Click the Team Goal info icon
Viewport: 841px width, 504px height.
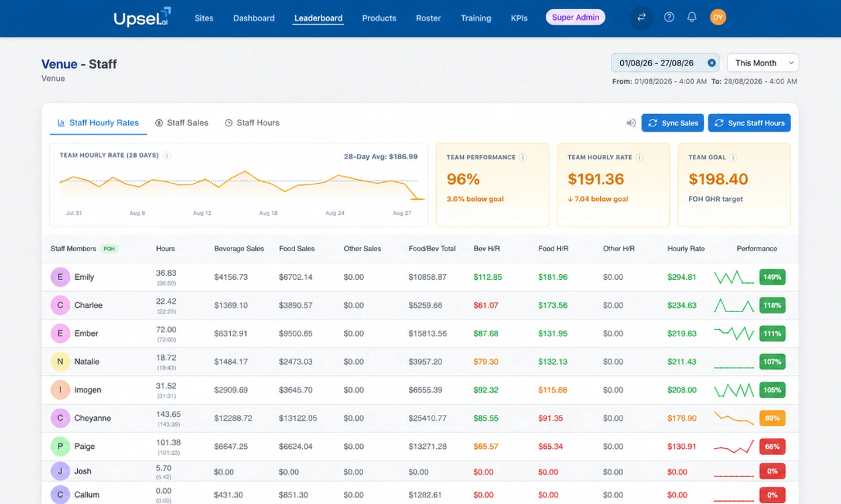click(733, 157)
